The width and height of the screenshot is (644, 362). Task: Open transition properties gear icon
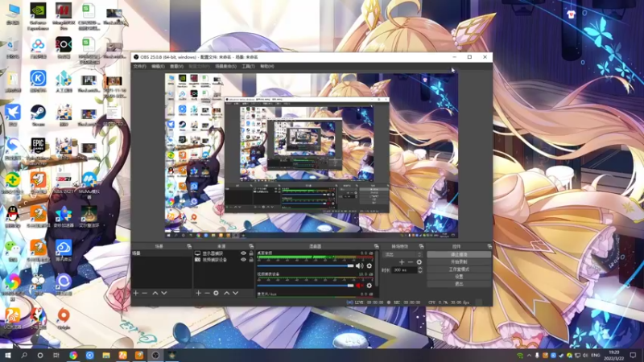[x=419, y=262]
